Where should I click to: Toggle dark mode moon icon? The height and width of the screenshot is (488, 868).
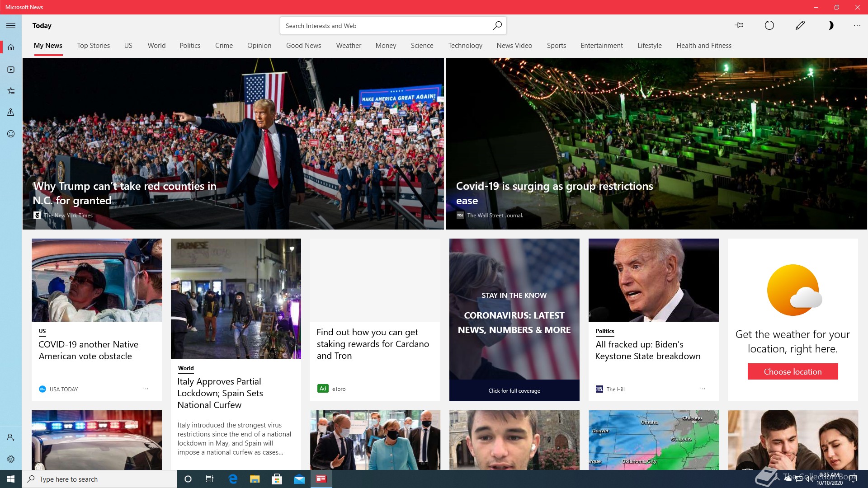[x=830, y=25]
